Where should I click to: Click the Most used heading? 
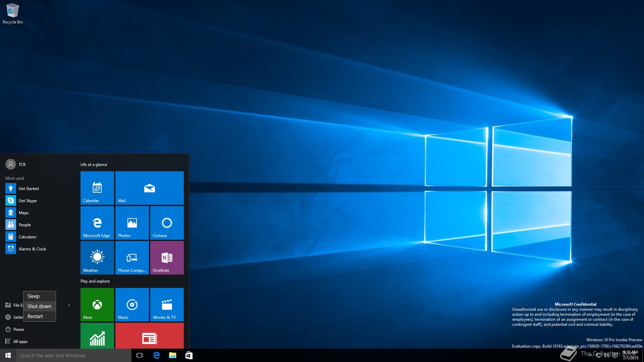[14, 178]
